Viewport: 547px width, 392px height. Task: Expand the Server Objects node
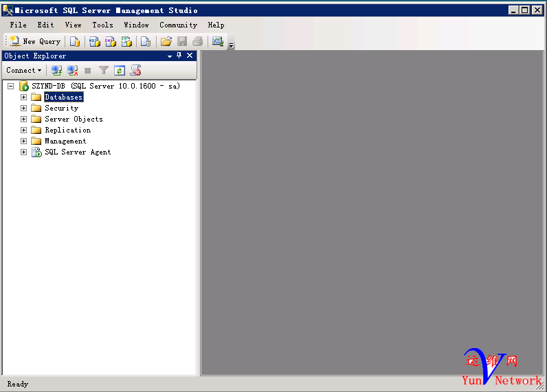click(23, 119)
